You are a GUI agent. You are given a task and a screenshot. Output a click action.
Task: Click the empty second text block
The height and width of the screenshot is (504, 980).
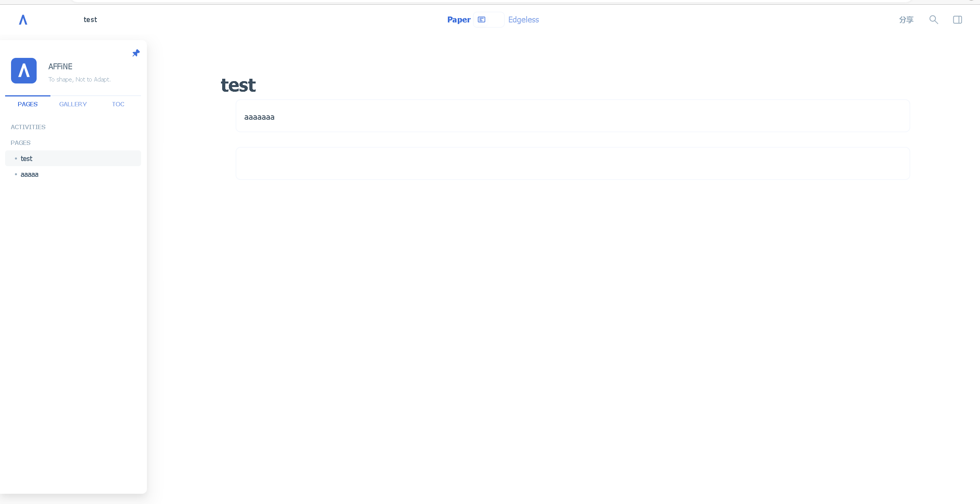tap(572, 163)
